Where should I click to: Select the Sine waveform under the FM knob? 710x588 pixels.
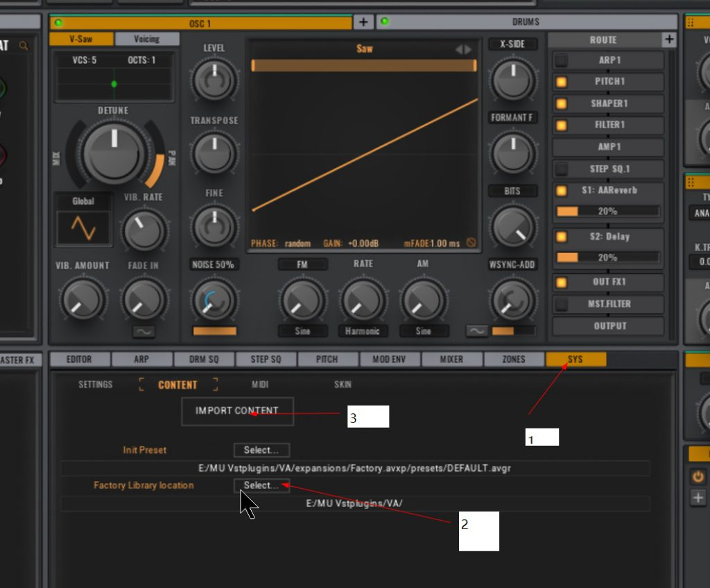[302, 331]
